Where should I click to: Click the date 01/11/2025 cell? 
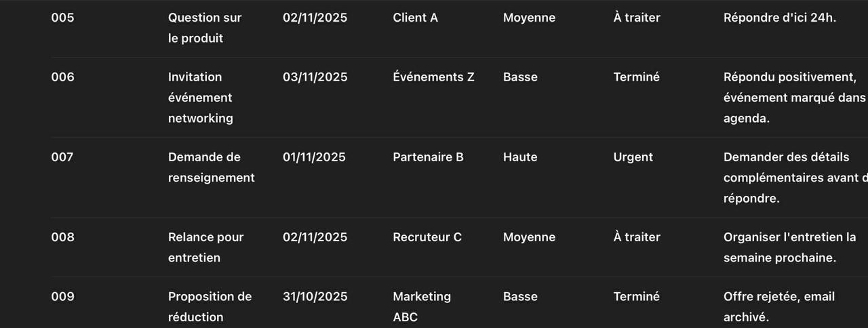point(313,157)
